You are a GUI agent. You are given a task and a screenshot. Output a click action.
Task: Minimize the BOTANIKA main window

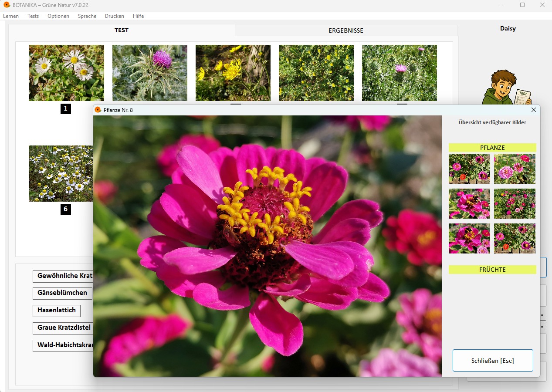click(503, 5)
